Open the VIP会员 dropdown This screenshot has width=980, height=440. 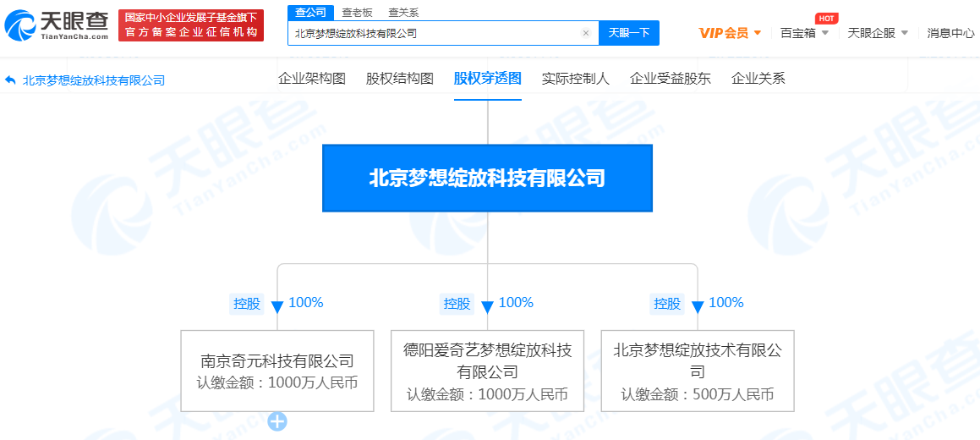[731, 33]
